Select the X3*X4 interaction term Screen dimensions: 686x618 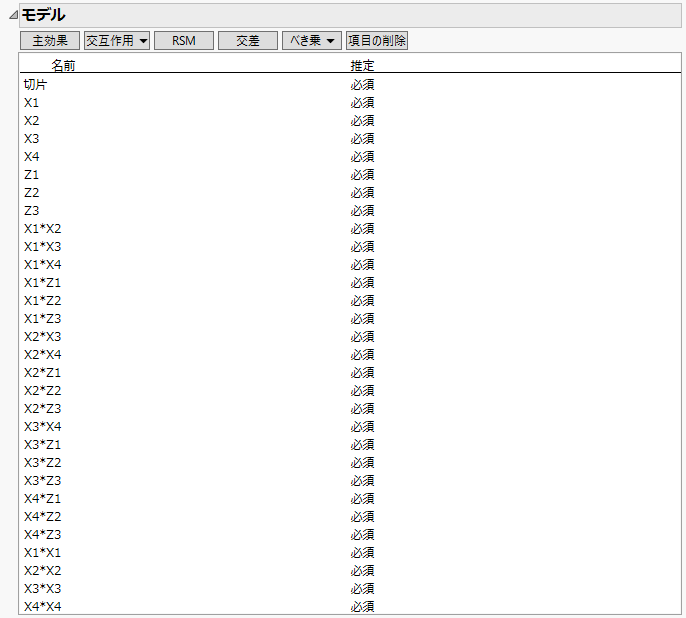click(42, 426)
